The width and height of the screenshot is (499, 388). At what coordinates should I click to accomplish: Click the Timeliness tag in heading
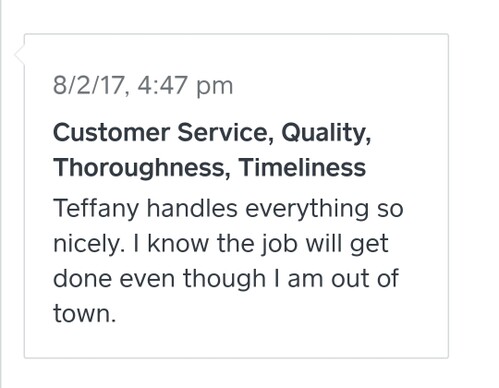302,167
